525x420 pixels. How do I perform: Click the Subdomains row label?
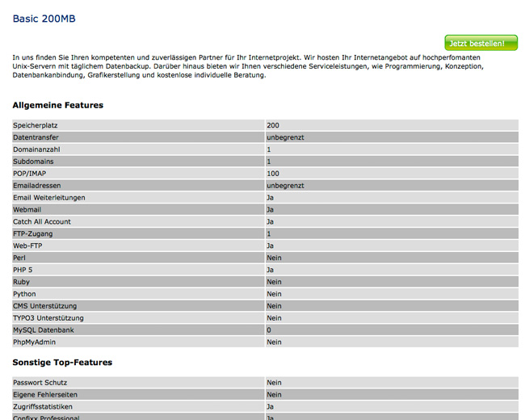(33, 162)
